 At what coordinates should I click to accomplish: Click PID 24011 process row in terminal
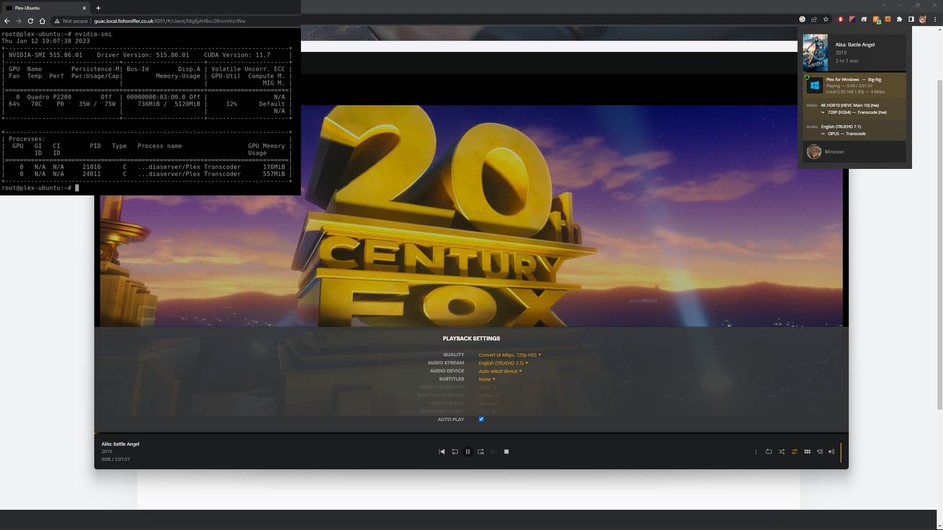(146, 174)
